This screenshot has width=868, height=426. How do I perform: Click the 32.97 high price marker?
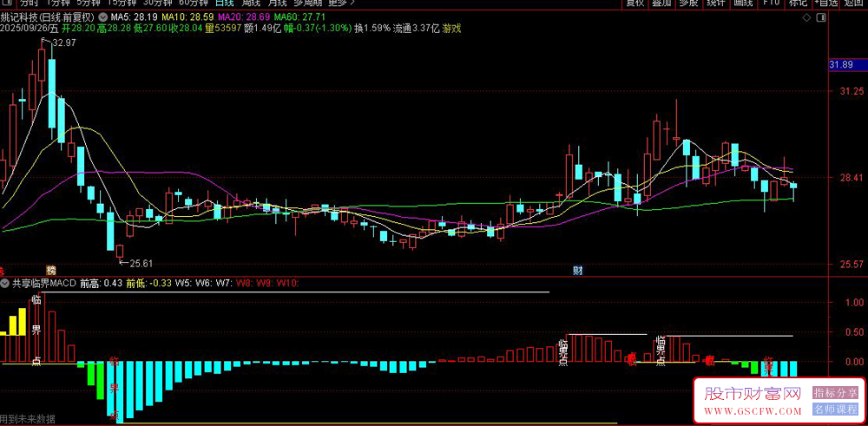63,42
